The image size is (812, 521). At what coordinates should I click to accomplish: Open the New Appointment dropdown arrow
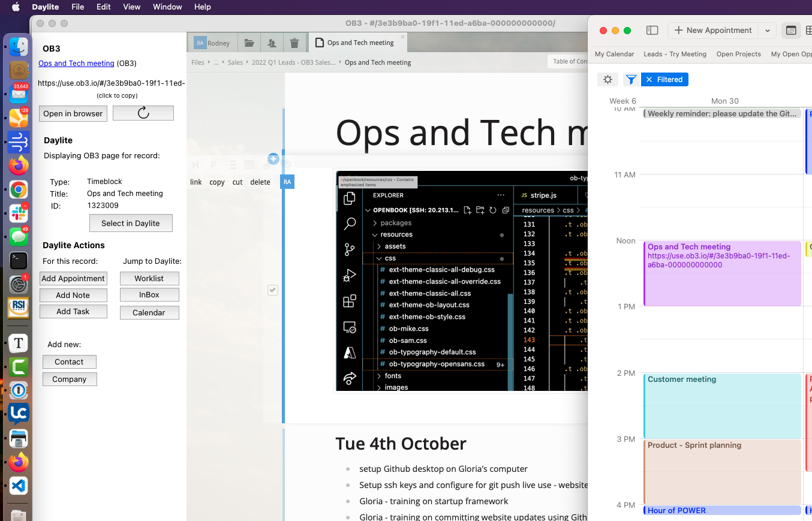[768, 31]
